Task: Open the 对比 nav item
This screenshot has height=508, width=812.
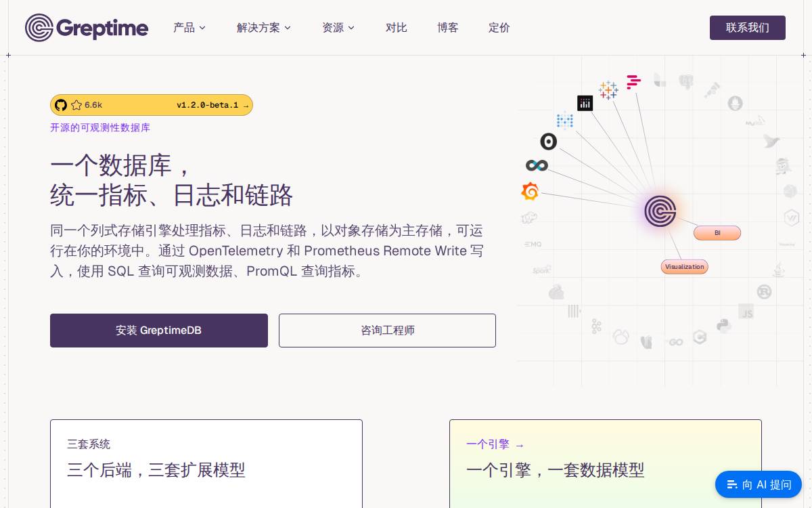Action: [397, 28]
